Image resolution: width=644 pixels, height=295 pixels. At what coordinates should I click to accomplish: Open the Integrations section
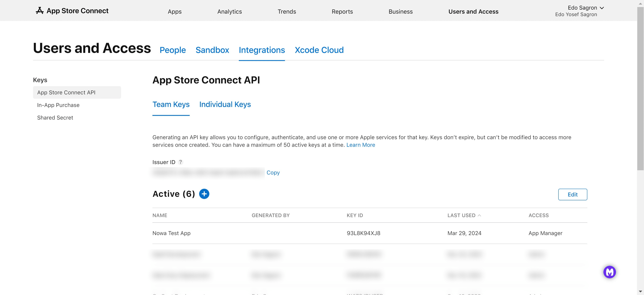tap(262, 50)
